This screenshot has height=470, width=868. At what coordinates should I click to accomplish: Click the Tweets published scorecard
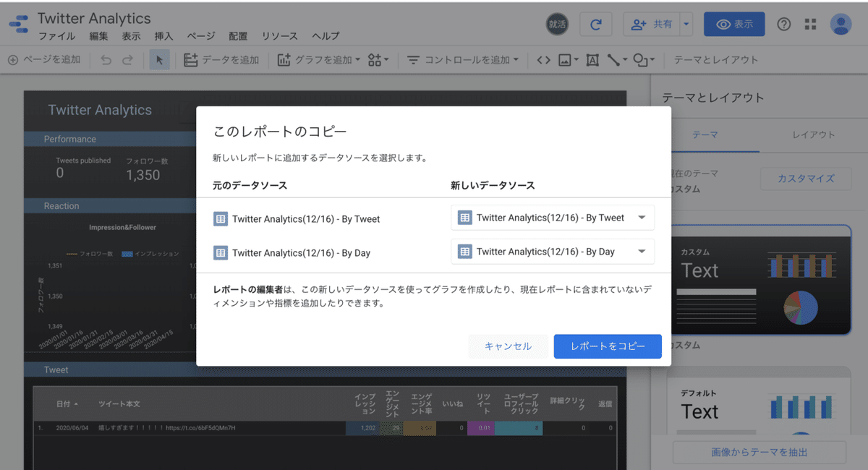[x=83, y=168]
